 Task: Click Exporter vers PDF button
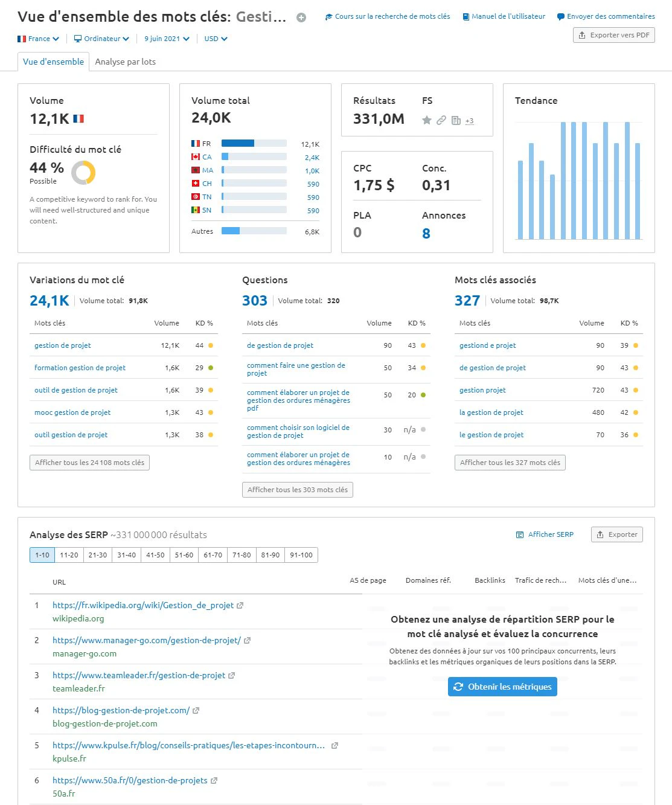[x=614, y=35]
